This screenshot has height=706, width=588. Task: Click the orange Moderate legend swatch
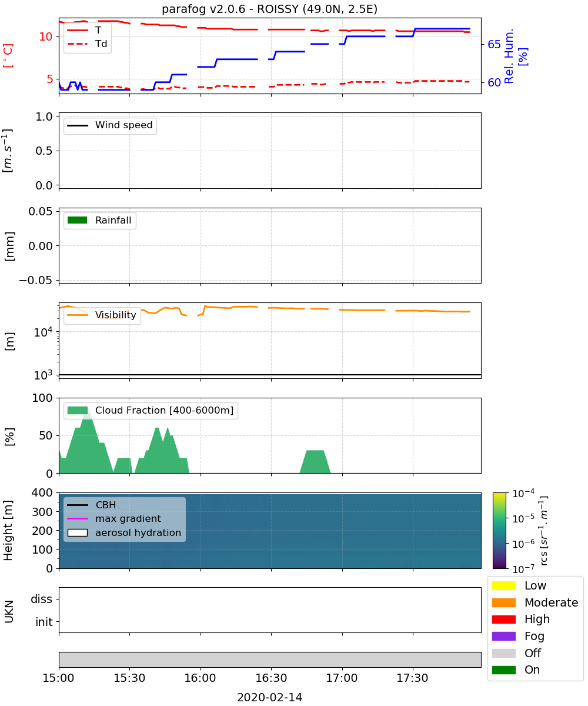(504, 602)
